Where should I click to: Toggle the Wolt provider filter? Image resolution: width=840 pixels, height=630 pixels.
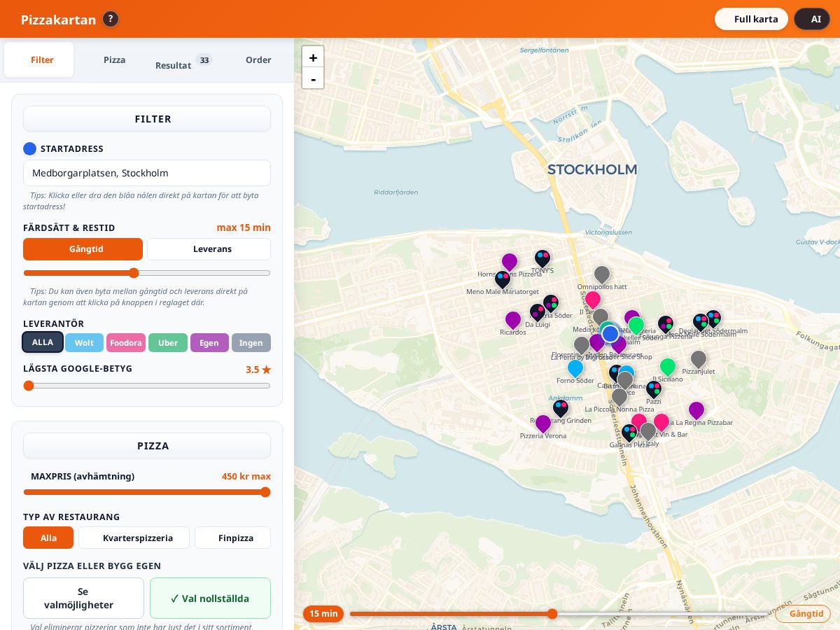click(x=84, y=342)
